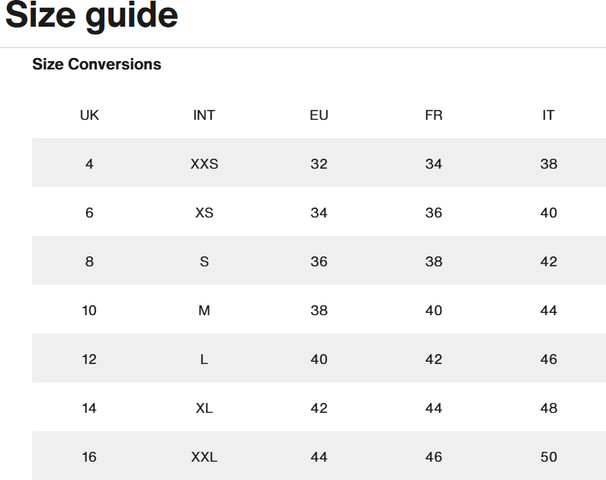This screenshot has height=480, width=606.
Task: Click FR size 40 in M row
Action: click(x=434, y=310)
